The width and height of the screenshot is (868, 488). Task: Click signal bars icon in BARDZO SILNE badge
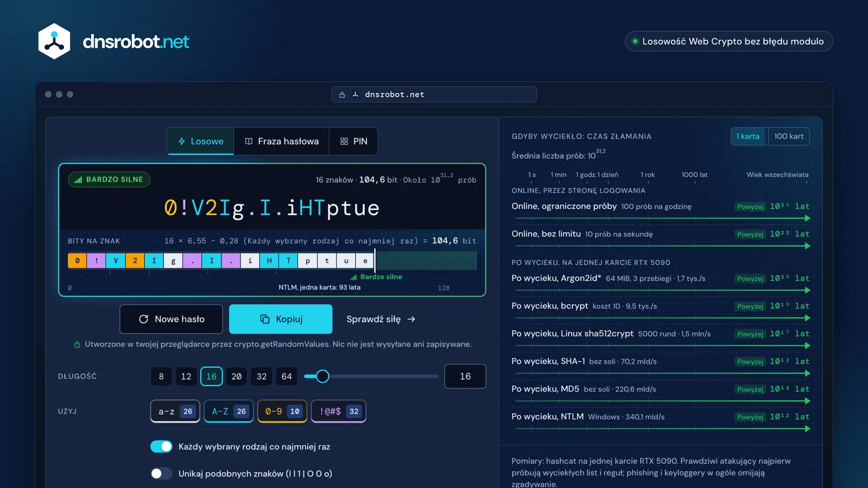[x=78, y=179]
